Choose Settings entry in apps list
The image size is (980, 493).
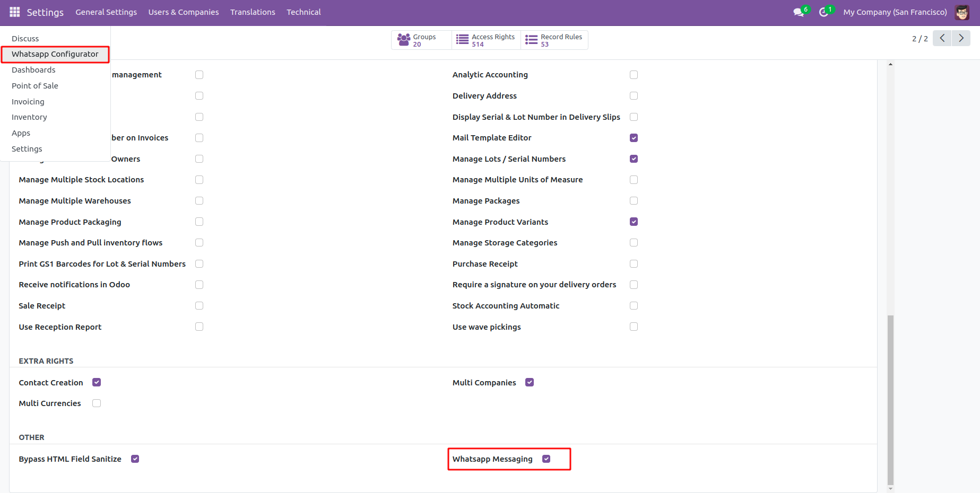27,149
